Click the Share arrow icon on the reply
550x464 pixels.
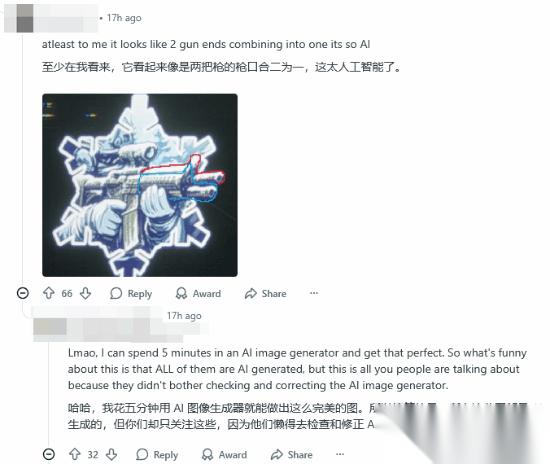[x=277, y=455]
